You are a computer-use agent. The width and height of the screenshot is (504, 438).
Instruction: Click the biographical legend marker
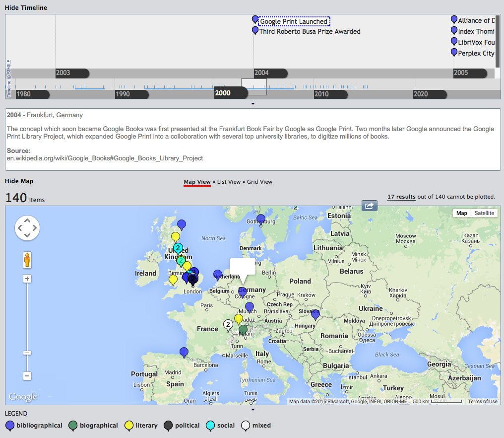73,426
